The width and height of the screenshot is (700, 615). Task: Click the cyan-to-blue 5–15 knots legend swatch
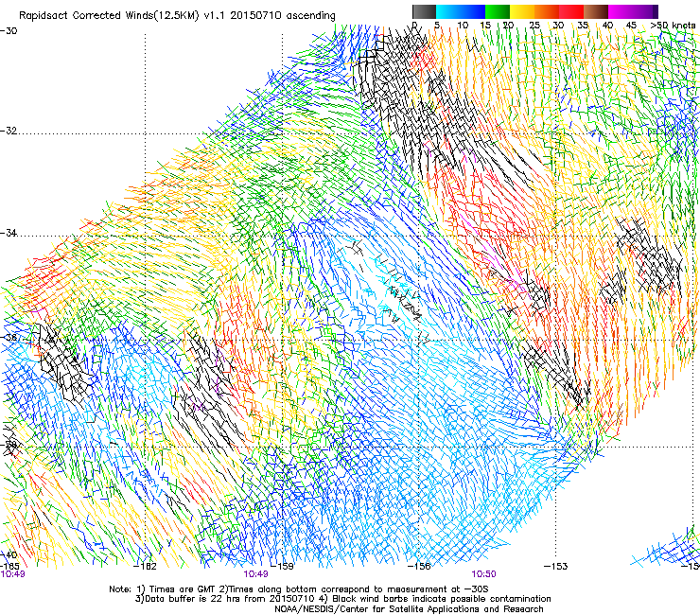coord(461,11)
